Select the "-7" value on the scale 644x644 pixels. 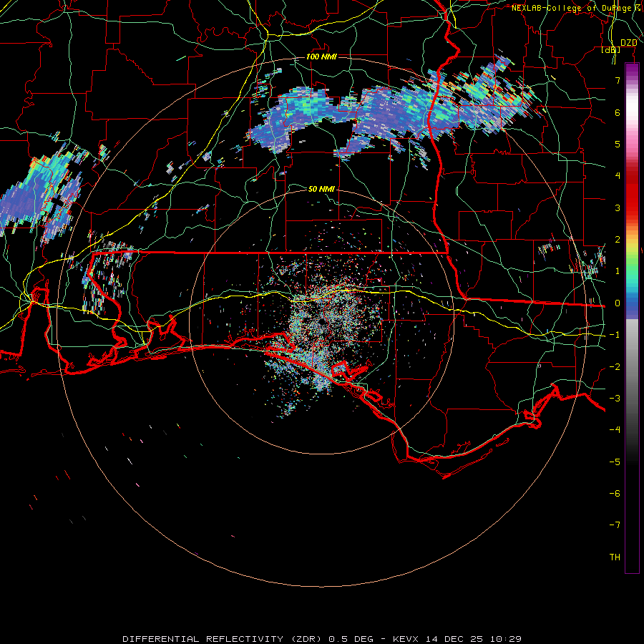(615, 525)
